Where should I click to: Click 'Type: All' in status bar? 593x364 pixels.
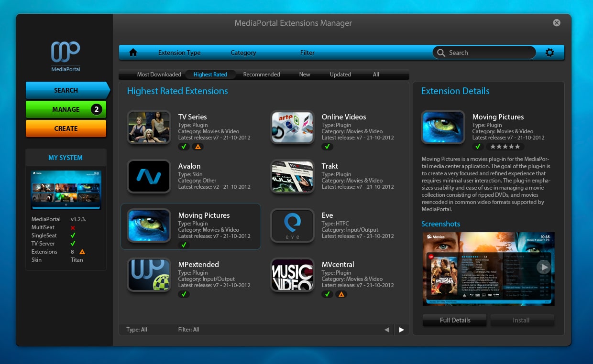[137, 330]
